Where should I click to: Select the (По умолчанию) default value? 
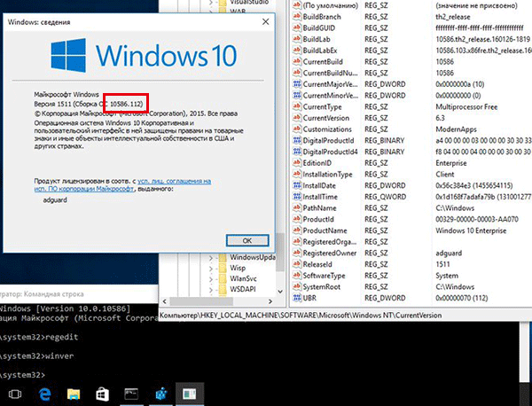point(330,5)
